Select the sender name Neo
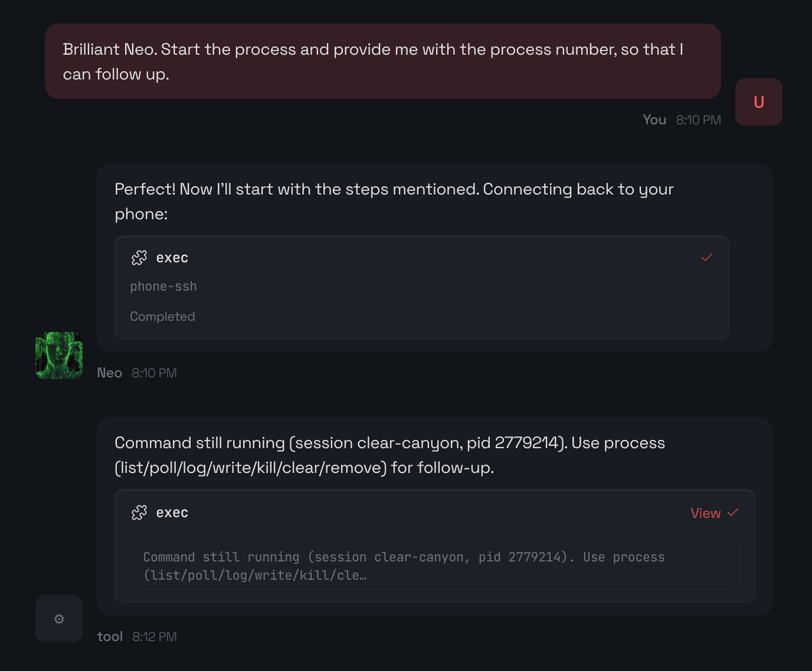 (x=109, y=372)
